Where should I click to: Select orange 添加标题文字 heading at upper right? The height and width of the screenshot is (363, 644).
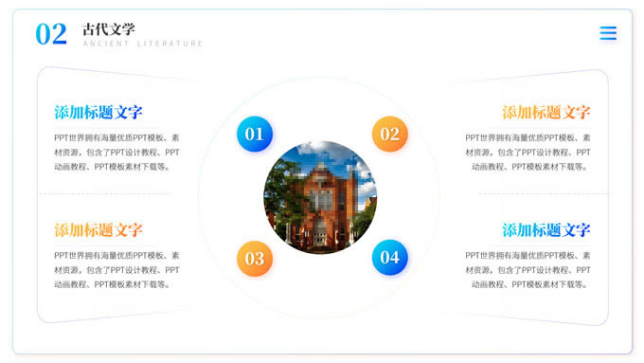(x=546, y=112)
